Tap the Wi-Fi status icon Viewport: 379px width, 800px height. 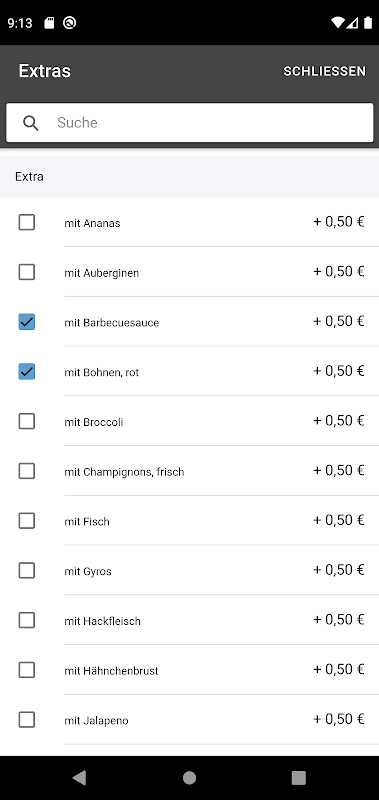tap(337, 23)
